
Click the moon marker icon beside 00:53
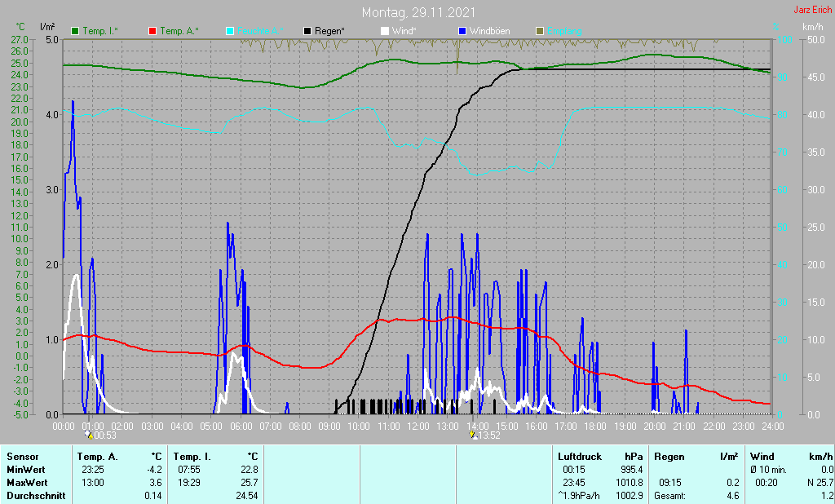coord(90,435)
